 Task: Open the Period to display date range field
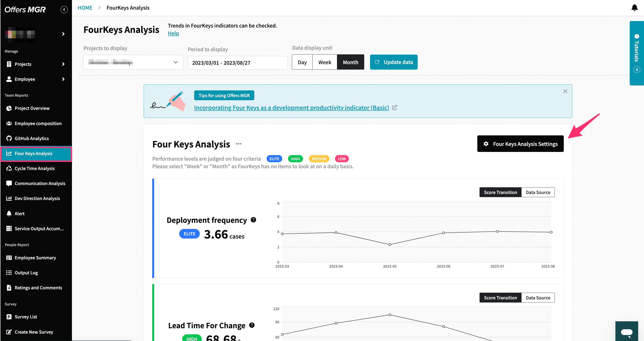(x=238, y=63)
